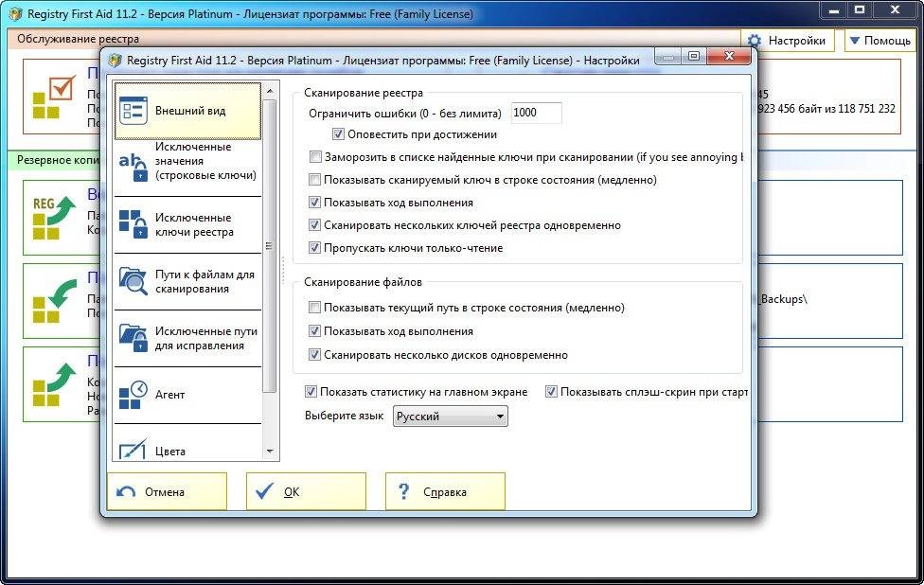The image size is (924, 585).
Task: Toggle Показывать сплэш-скрин при старте
Action: click(551, 391)
